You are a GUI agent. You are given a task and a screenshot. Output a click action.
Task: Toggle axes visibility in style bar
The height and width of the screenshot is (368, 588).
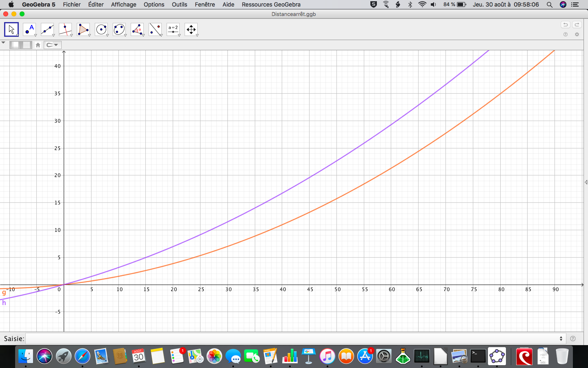click(16, 45)
